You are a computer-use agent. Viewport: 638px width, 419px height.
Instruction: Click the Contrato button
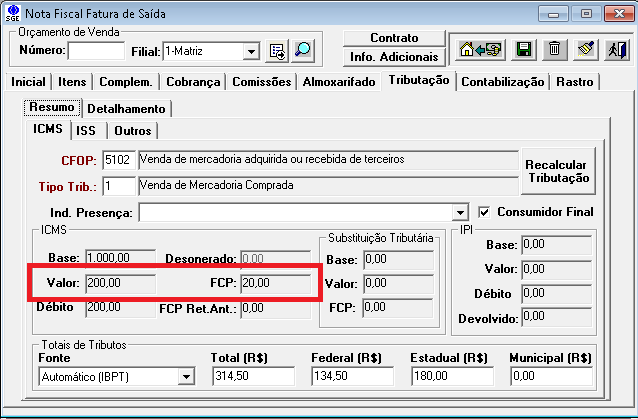coord(394,38)
